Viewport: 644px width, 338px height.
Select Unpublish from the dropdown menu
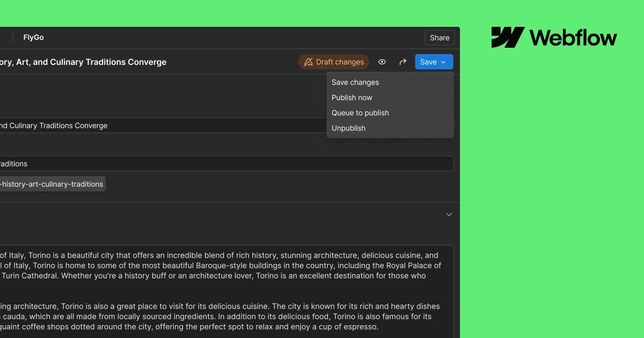348,128
